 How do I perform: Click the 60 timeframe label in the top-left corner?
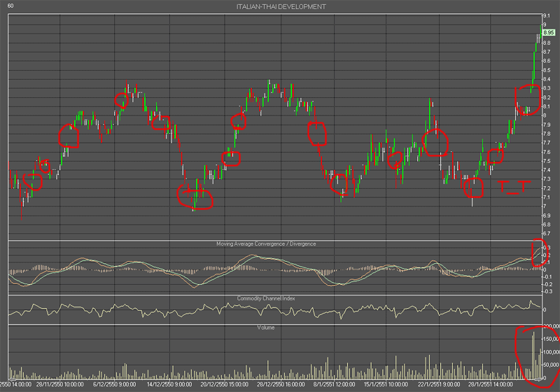(x=10, y=6)
